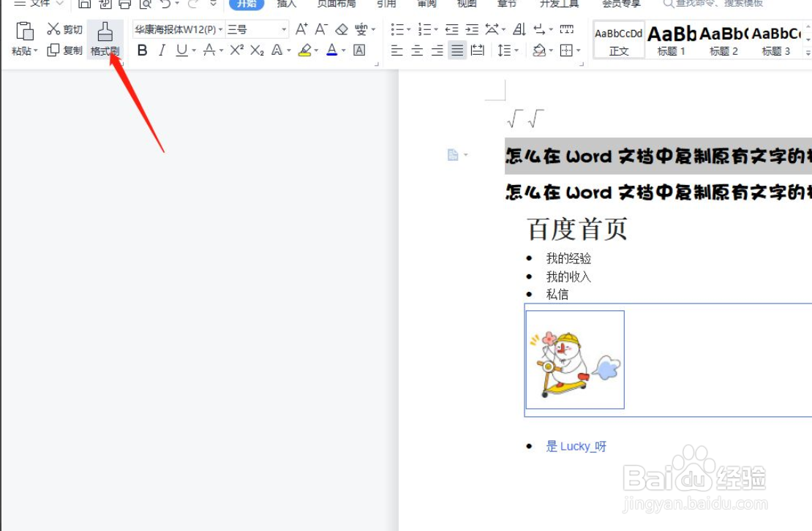Screen dimensions: 812x531
Task: Apply the 标题 1 heading style
Action: point(671,39)
